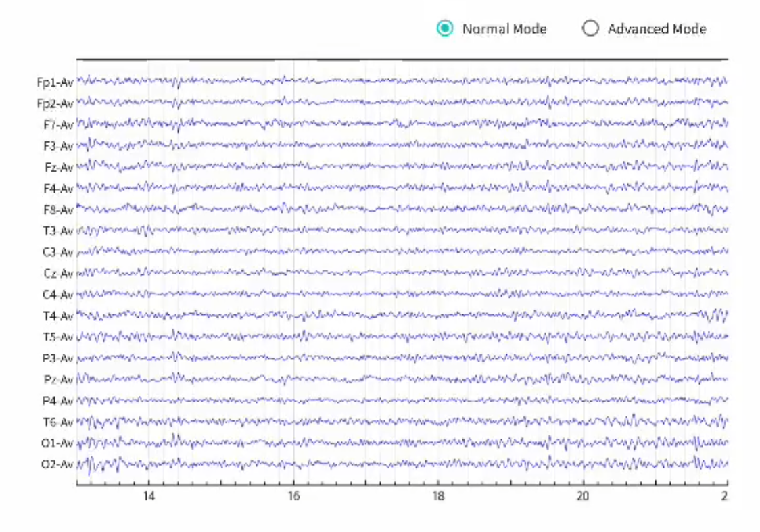Click the T6-Av channel label
The image size is (760, 532).
click(57, 422)
